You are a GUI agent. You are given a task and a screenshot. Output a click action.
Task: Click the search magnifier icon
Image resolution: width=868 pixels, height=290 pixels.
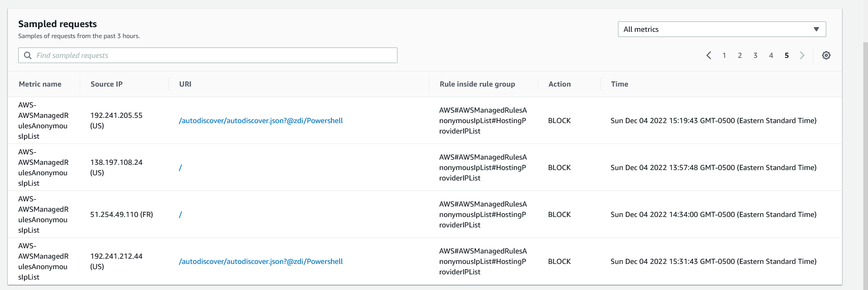tap(28, 55)
